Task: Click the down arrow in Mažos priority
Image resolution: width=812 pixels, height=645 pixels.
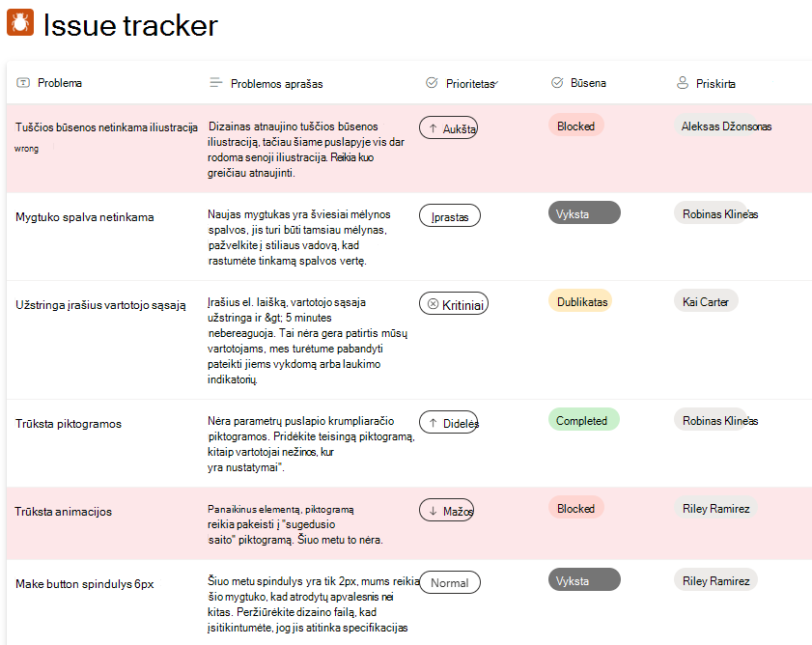Action: [x=433, y=511]
